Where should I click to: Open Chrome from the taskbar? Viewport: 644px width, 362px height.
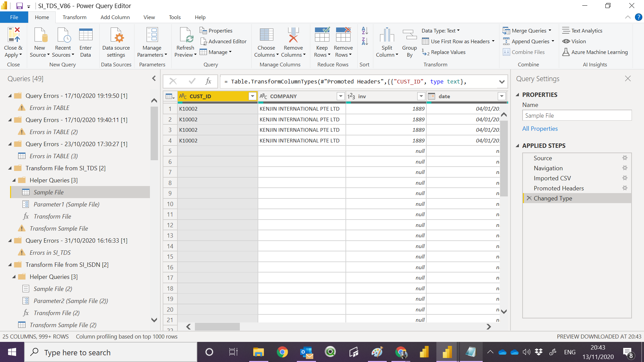point(282,352)
